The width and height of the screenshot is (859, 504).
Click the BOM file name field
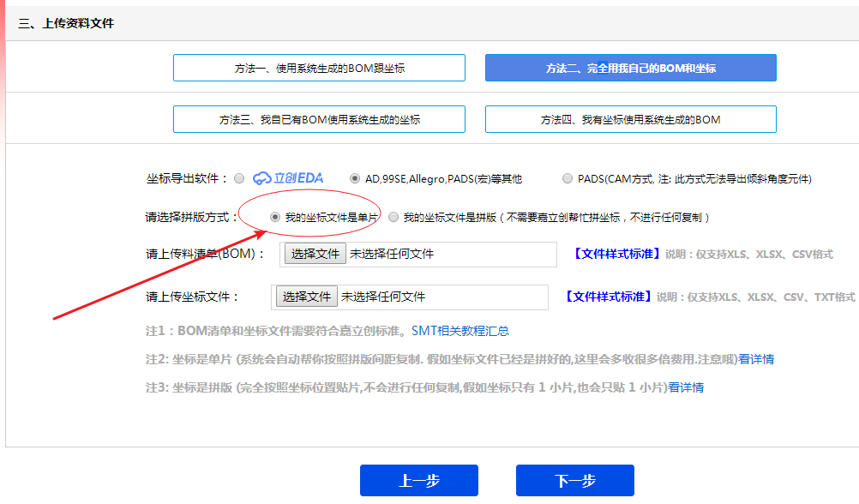pos(450,254)
